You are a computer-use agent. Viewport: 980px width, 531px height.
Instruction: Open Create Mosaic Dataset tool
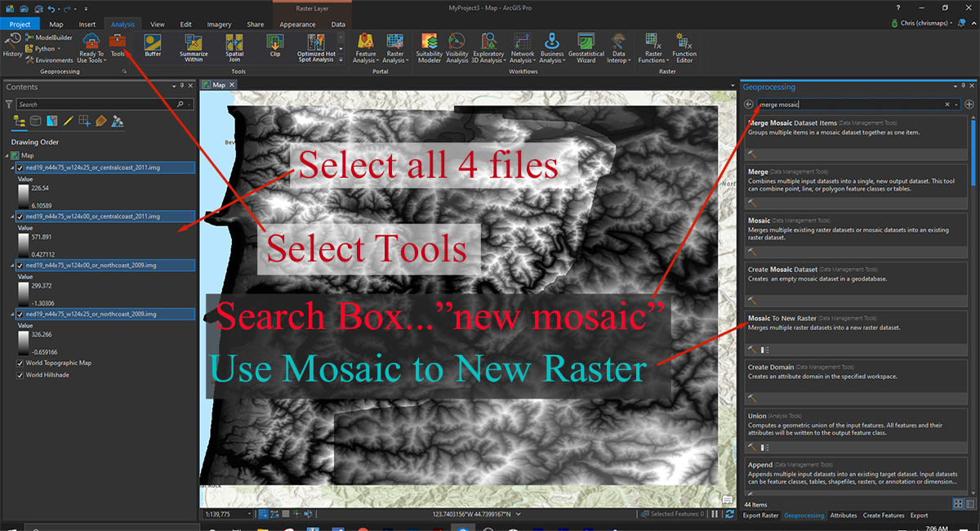(855, 283)
